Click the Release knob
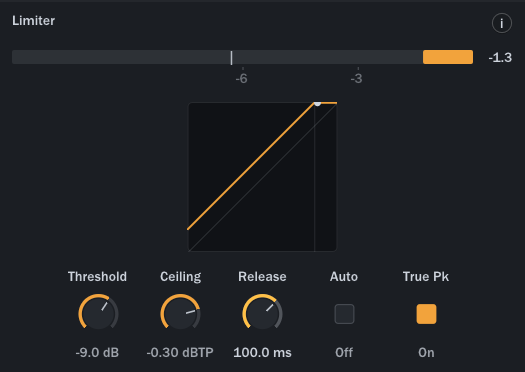Screen dimensions: 525x372 click(262, 313)
